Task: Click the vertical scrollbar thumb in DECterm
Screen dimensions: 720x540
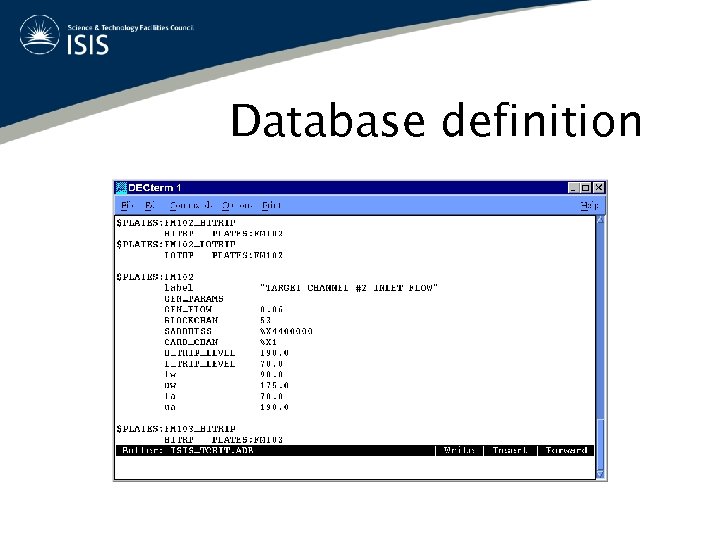Action: (x=600, y=443)
